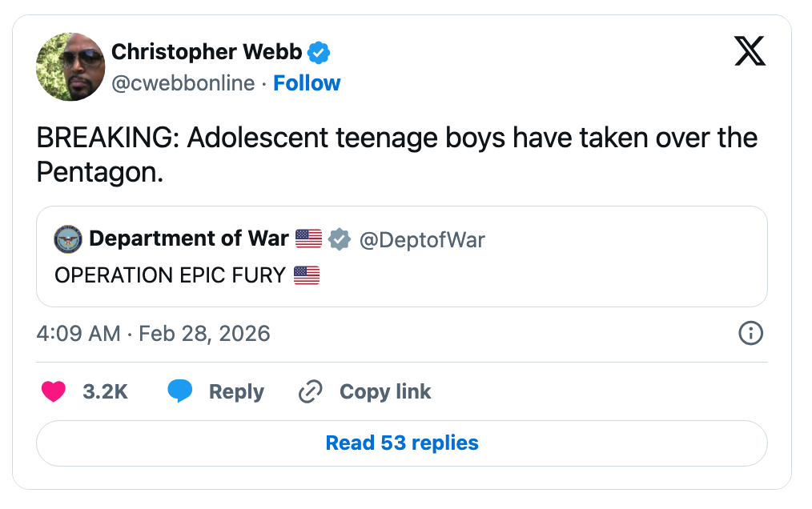This screenshot has width=812, height=509.
Task: Click the @DeptofWar handle
Action: coord(422,239)
